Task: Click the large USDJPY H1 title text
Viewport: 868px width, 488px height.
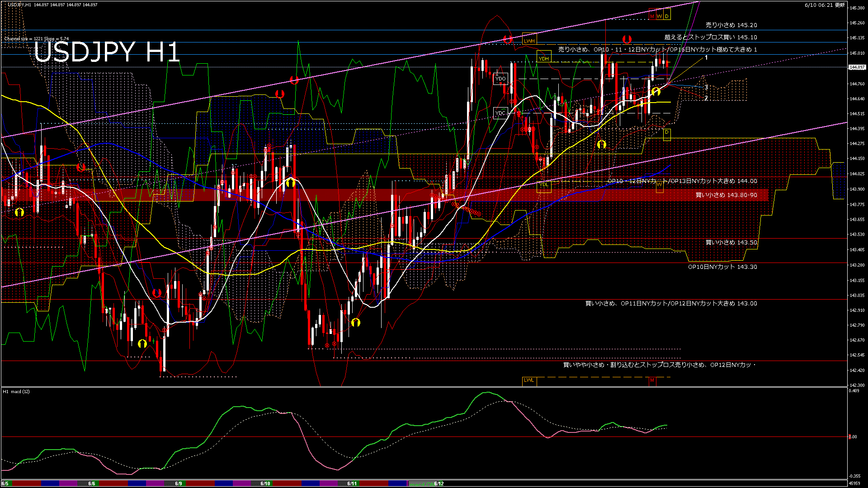Action: pyautogui.click(x=107, y=52)
